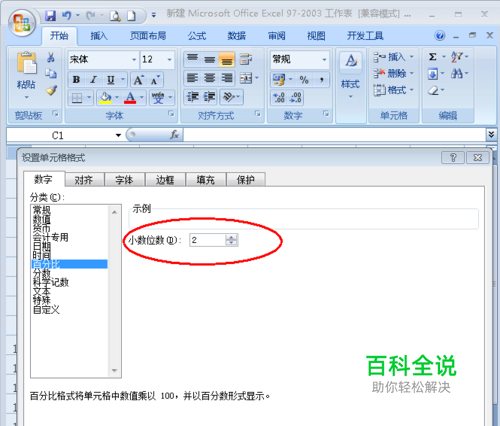
Task: Apply the accounting number format
Action: click(x=279, y=79)
